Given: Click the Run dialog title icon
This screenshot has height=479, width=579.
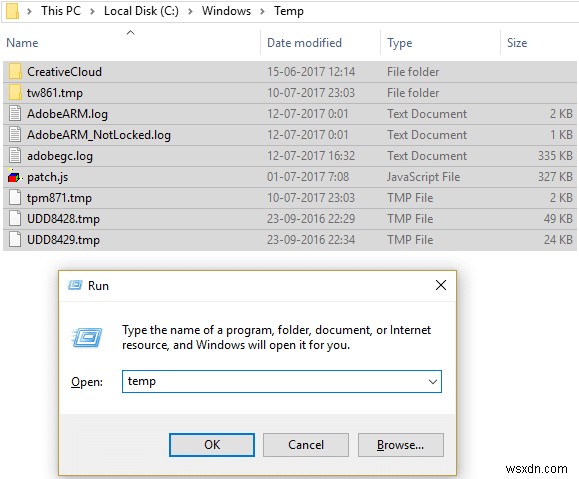Looking at the screenshot, I should coord(75,285).
